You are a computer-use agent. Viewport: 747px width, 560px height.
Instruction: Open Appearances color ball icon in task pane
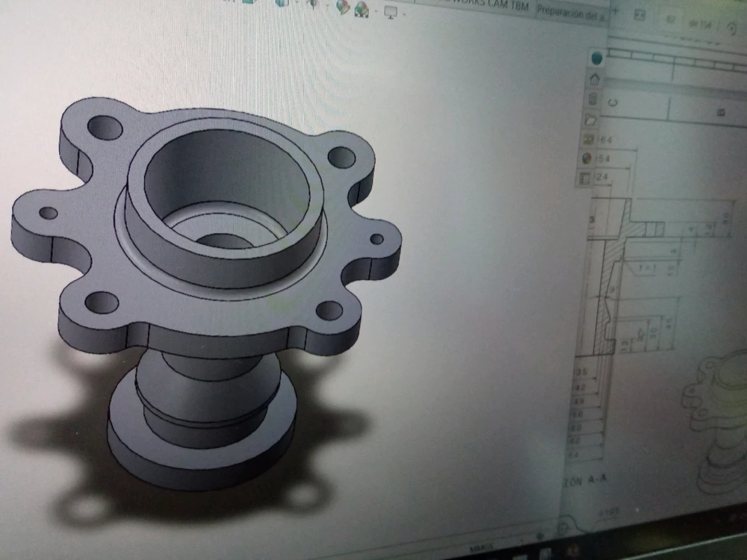pyautogui.click(x=586, y=159)
